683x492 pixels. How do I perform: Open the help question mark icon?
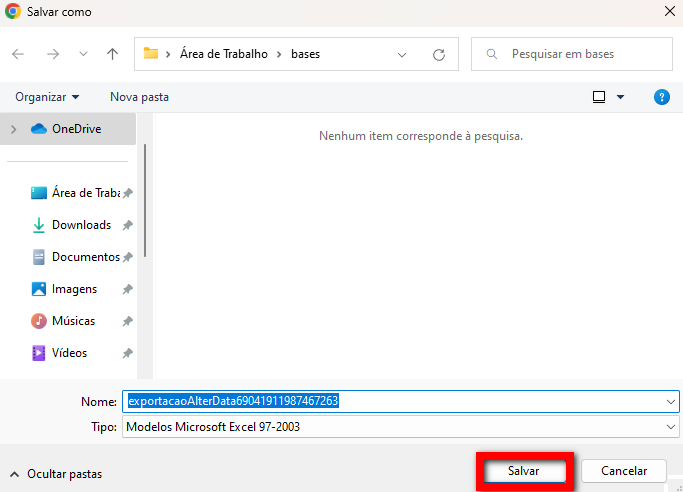point(661,97)
